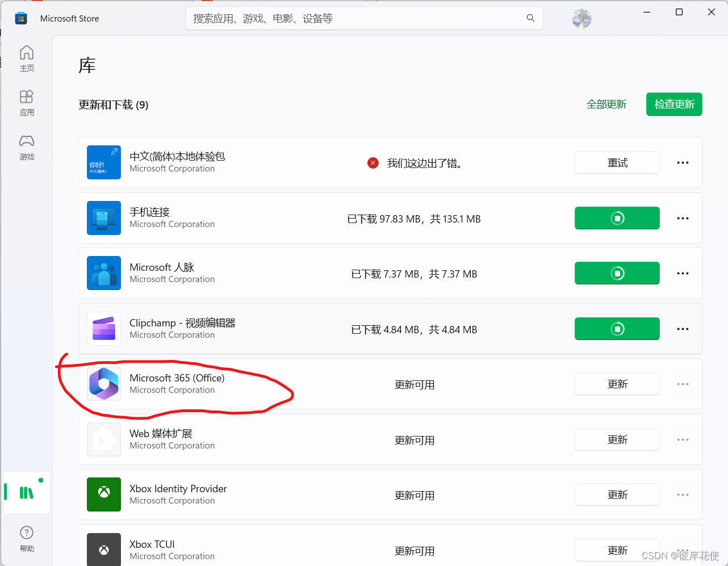728x566 pixels.
Task: Stop the Clipchamp download
Action: (x=617, y=329)
